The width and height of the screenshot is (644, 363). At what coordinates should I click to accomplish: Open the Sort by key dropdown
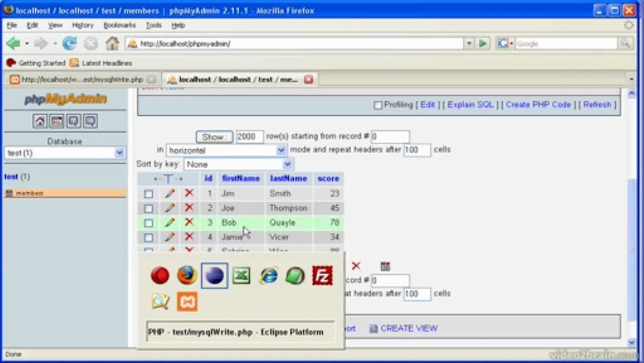point(238,164)
